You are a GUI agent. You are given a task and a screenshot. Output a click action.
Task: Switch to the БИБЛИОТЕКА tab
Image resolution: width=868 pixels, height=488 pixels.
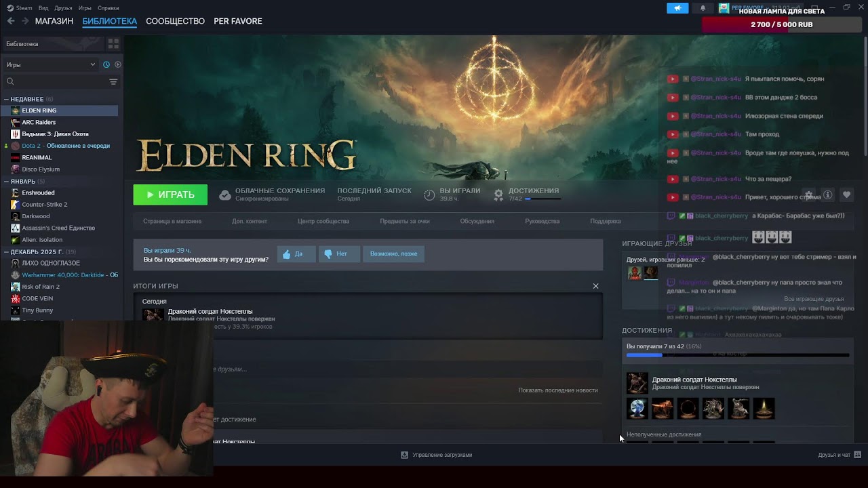coord(109,21)
